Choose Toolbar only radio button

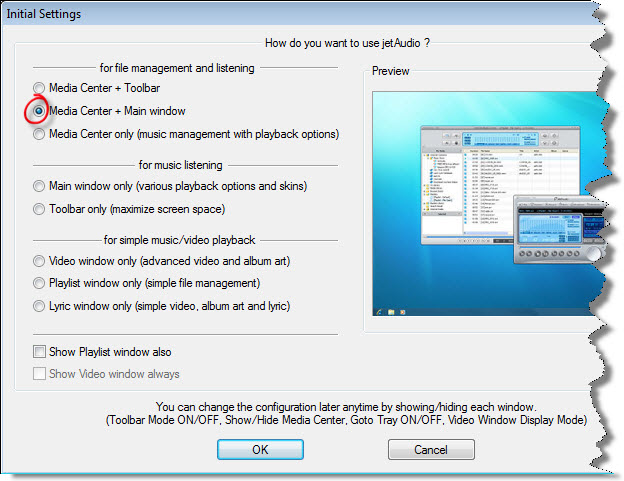(x=39, y=209)
